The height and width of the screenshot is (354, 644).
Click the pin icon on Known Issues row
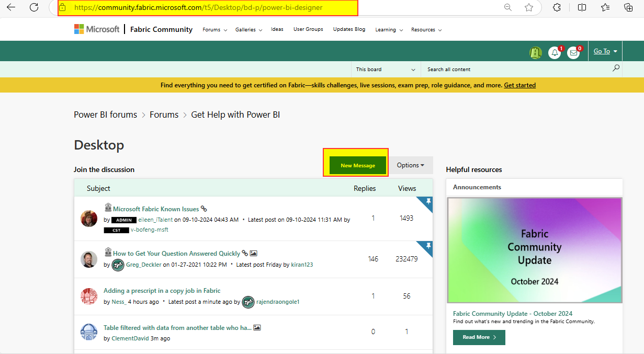point(428,201)
